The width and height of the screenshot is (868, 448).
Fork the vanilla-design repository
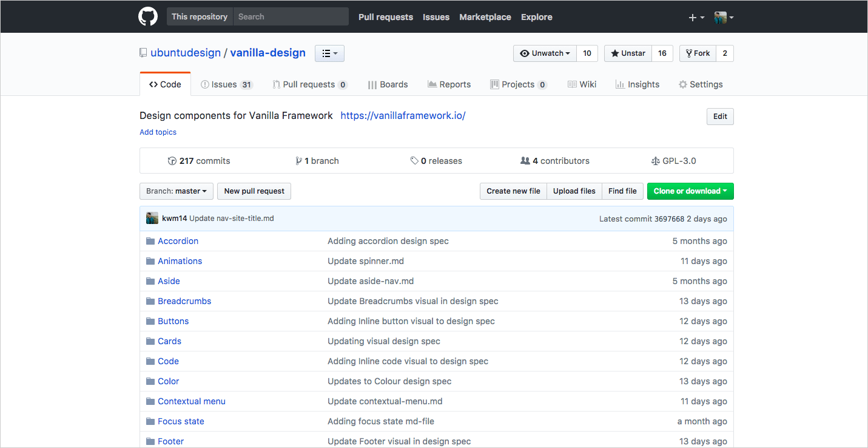click(x=698, y=53)
